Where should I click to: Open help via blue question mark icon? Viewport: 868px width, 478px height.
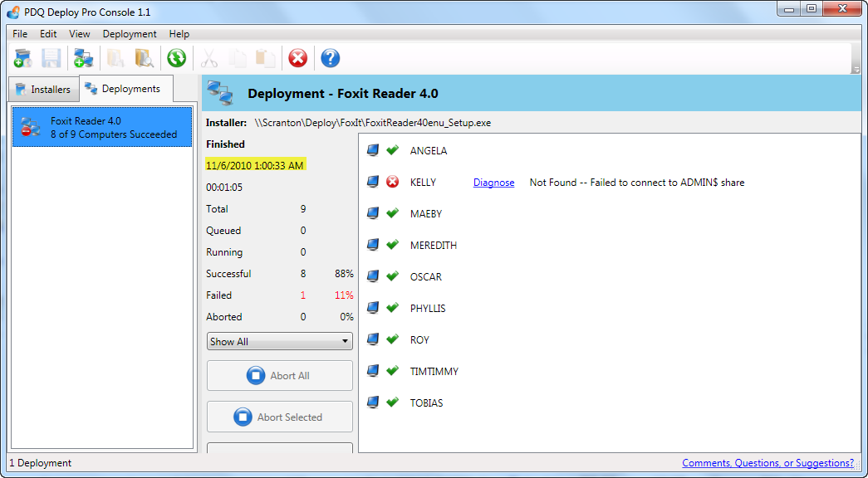[x=331, y=58]
